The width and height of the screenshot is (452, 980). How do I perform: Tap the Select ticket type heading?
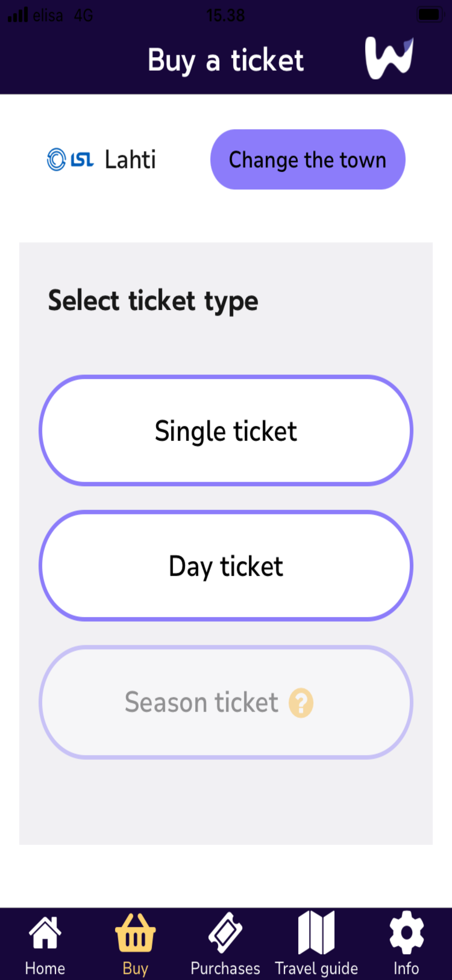click(x=153, y=301)
